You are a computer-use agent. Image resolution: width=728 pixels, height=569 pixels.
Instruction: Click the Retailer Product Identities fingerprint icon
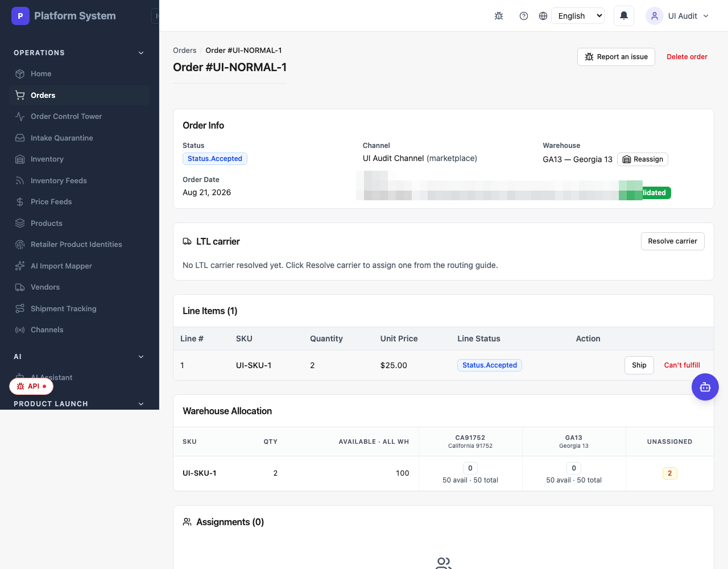tap(20, 245)
